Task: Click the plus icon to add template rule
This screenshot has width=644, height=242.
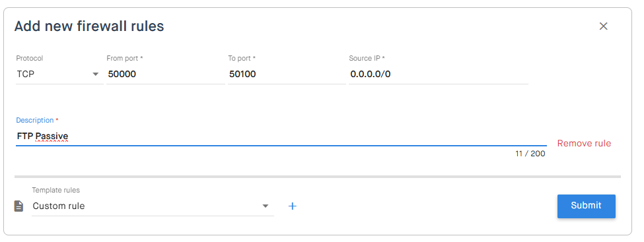Action: tap(292, 206)
